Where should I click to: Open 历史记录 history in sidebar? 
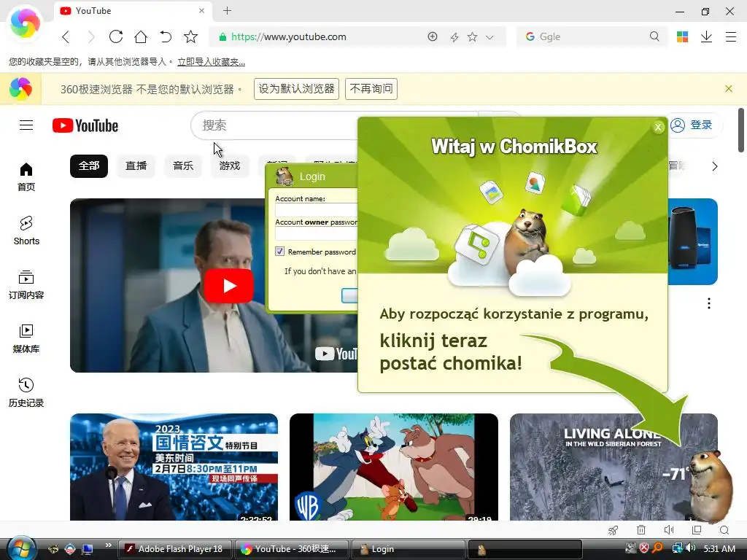[x=26, y=393]
